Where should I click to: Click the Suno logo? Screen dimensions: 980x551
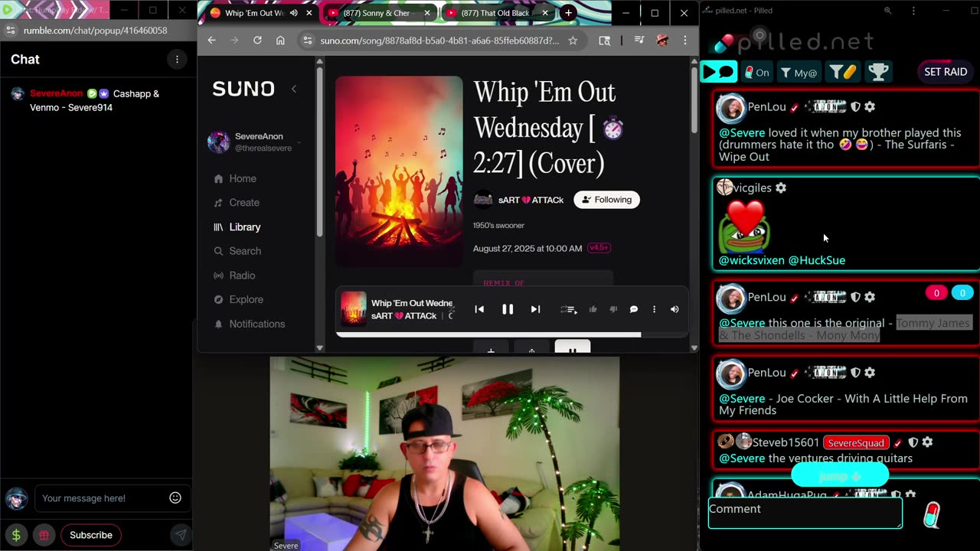tap(243, 89)
